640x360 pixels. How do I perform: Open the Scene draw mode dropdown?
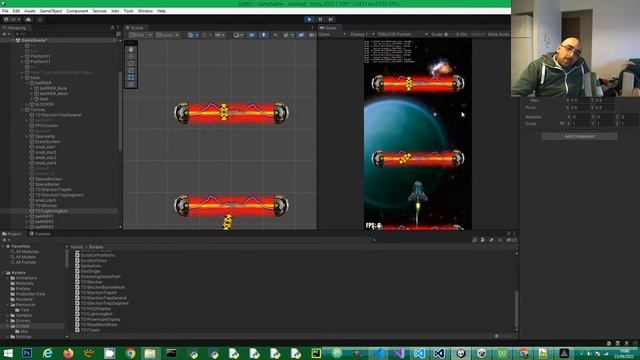click(x=238, y=35)
